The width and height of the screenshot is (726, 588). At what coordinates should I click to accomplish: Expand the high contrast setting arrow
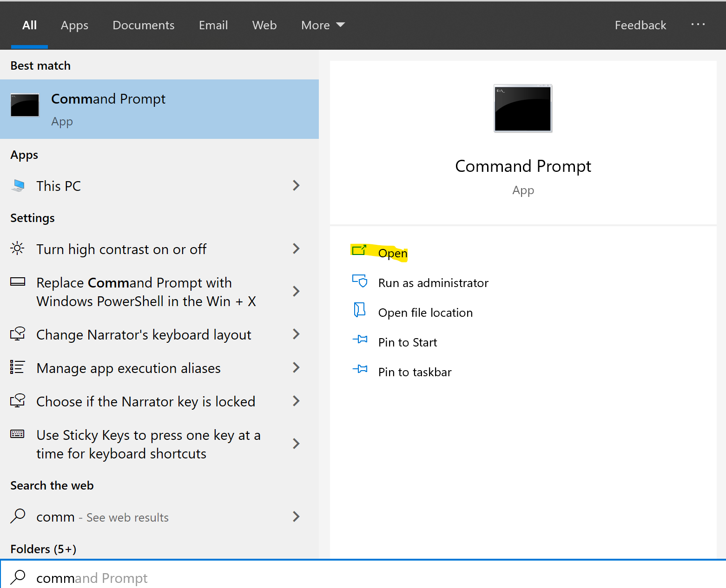click(x=296, y=249)
